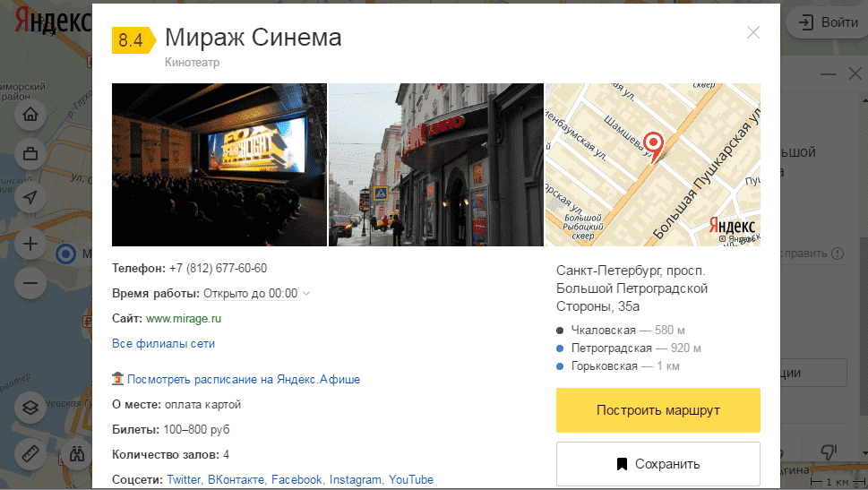Click the Яндекс logo
The height and width of the screenshot is (490, 868).
click(53, 21)
